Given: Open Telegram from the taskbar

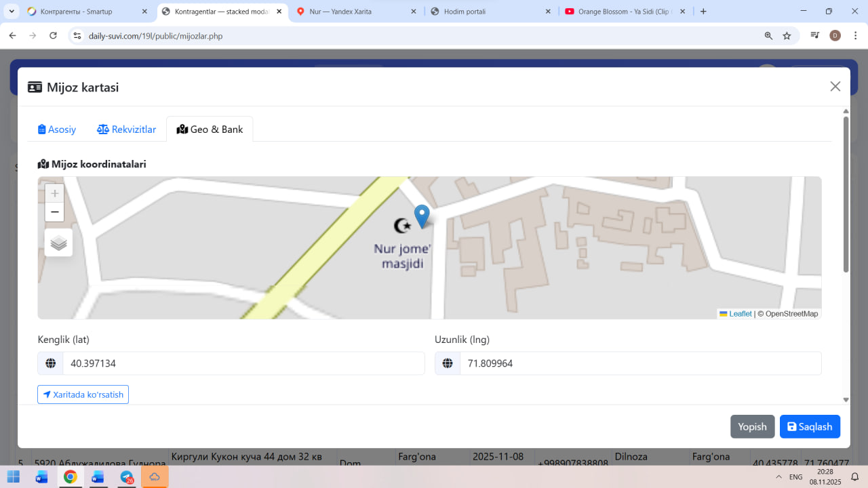Looking at the screenshot, I should click(x=127, y=477).
